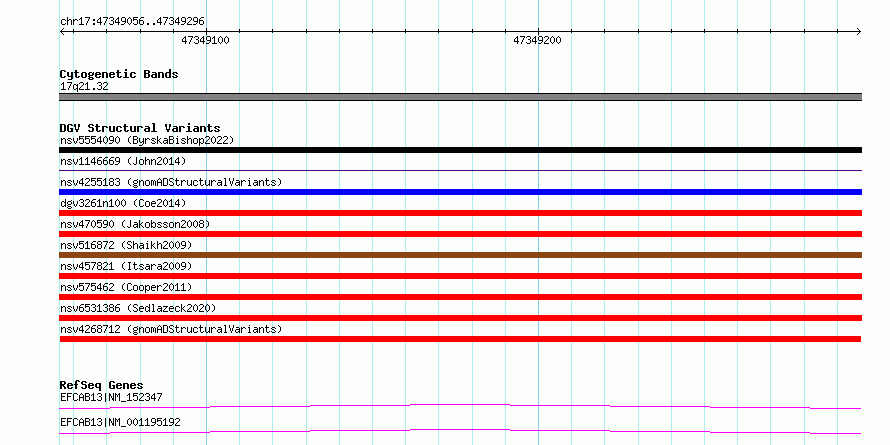The height and width of the screenshot is (445, 890).
Task: Select the magenta EFCAB13|NM_152347 intron line
Action: coord(460,406)
